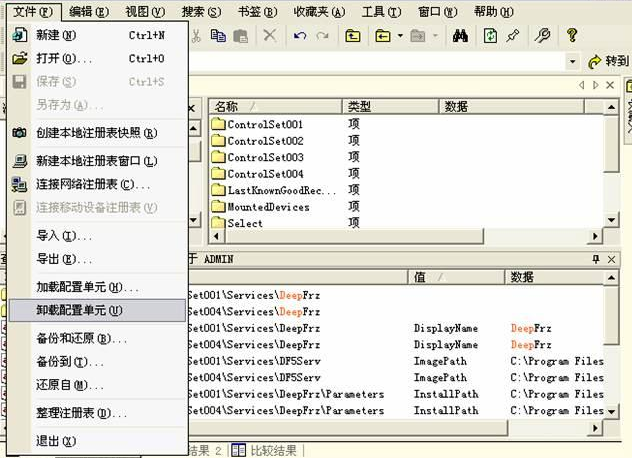Click the Refresh toolbar icon
This screenshot has width=632, height=458.
tap(490, 36)
